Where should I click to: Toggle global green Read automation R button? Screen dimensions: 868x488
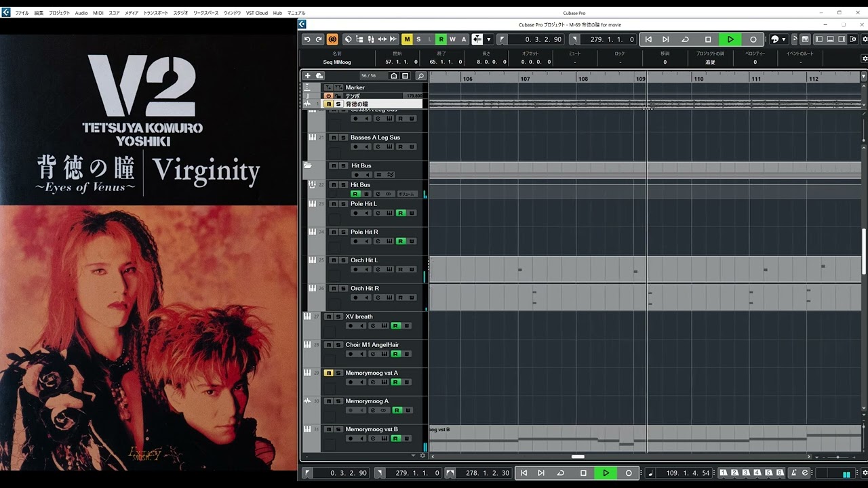(441, 39)
